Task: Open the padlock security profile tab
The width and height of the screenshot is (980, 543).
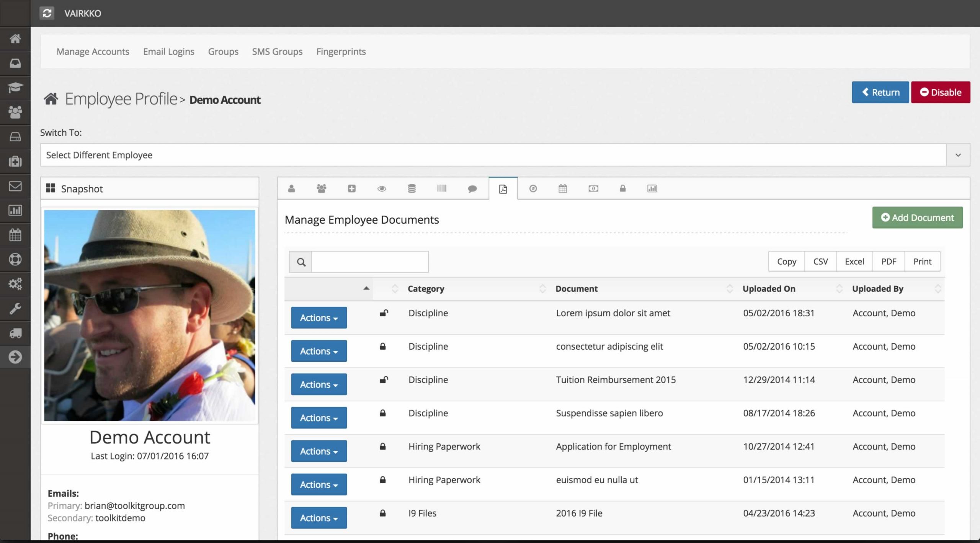Action: [622, 189]
